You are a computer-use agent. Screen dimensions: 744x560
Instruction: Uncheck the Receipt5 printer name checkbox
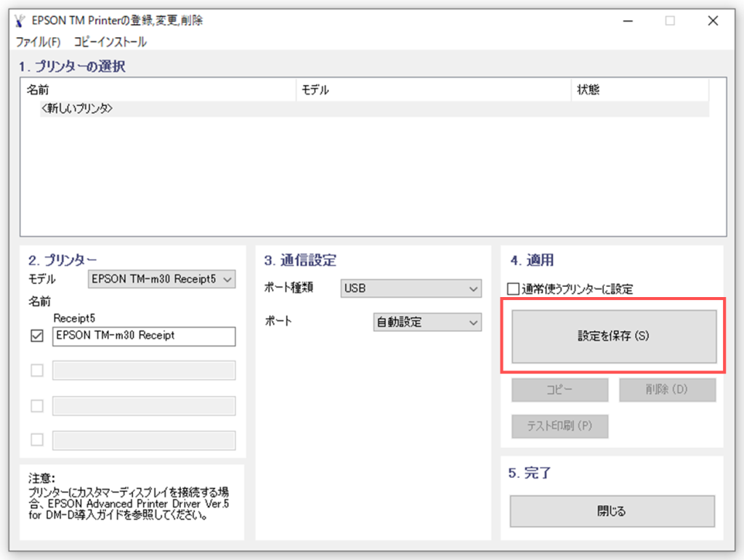point(37,336)
